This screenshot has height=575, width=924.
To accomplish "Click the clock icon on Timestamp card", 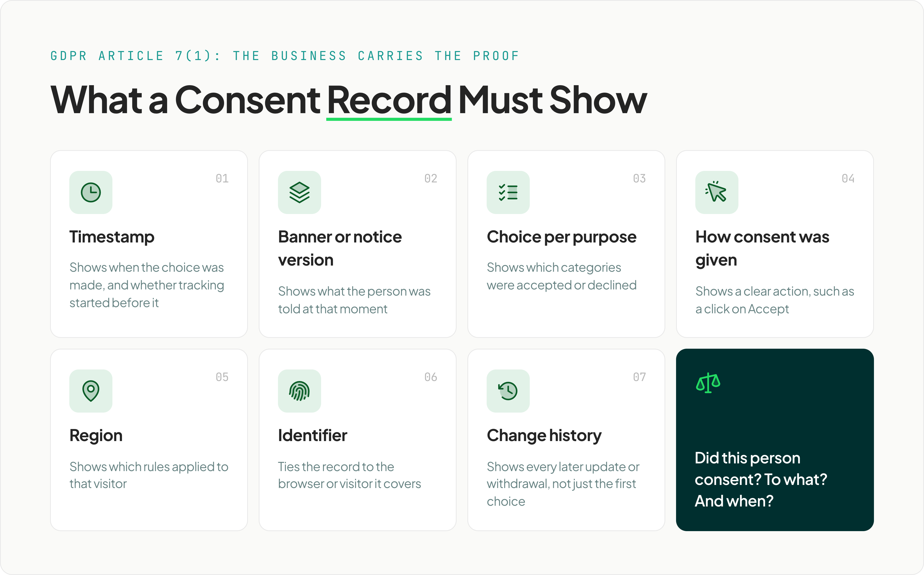I will coord(91,192).
